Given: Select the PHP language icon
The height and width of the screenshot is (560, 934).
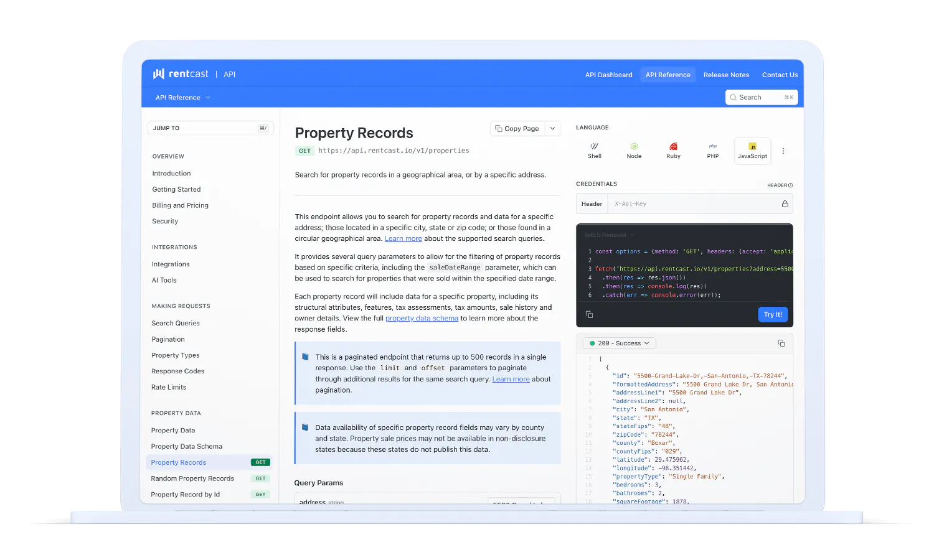Looking at the screenshot, I should pos(713,151).
